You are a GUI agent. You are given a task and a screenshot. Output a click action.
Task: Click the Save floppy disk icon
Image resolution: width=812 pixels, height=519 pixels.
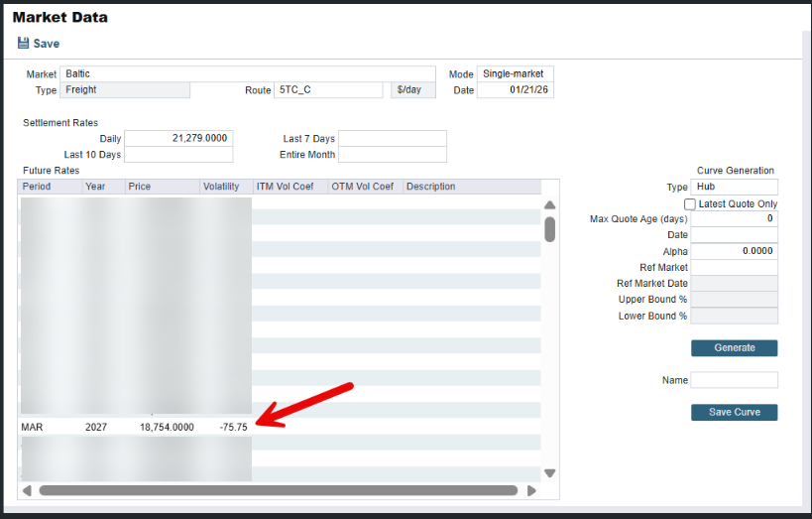[23, 44]
